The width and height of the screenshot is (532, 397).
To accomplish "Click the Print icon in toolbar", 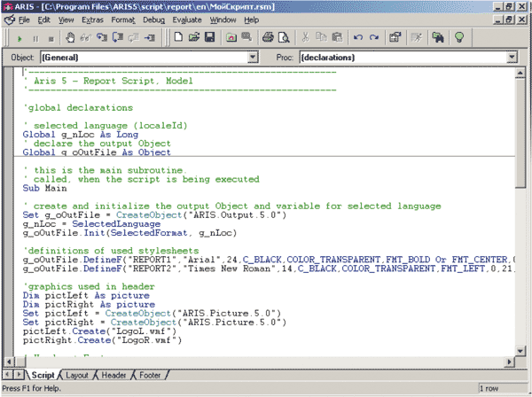I will coord(268,38).
